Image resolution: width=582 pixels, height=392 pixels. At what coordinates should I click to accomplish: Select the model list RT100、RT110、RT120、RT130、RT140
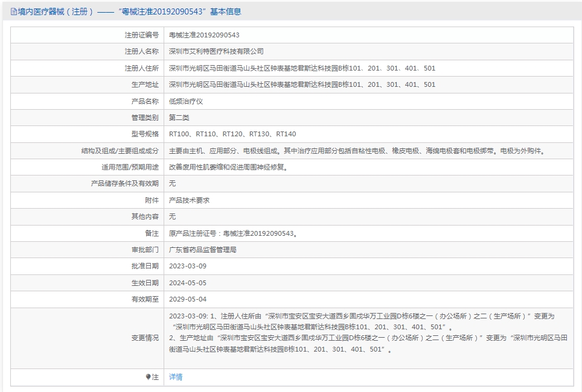tap(232, 134)
